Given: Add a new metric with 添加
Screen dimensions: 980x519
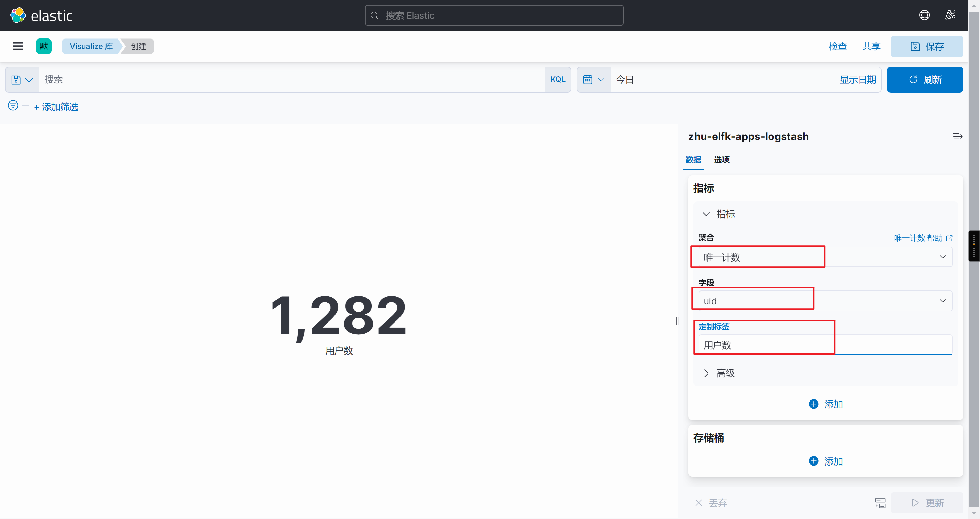Looking at the screenshot, I should [x=826, y=404].
